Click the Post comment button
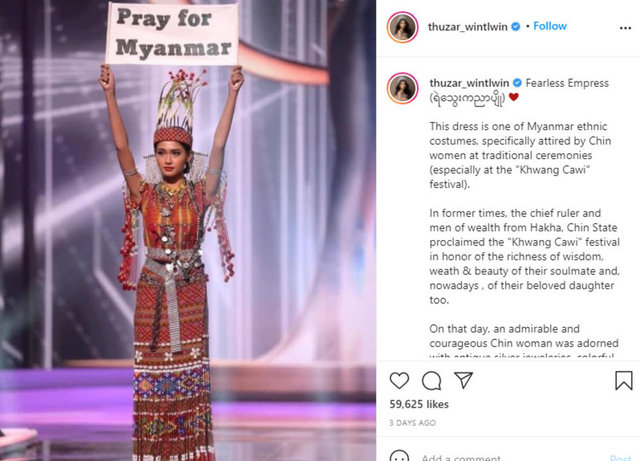The width and height of the screenshot is (640, 461). 620,458
